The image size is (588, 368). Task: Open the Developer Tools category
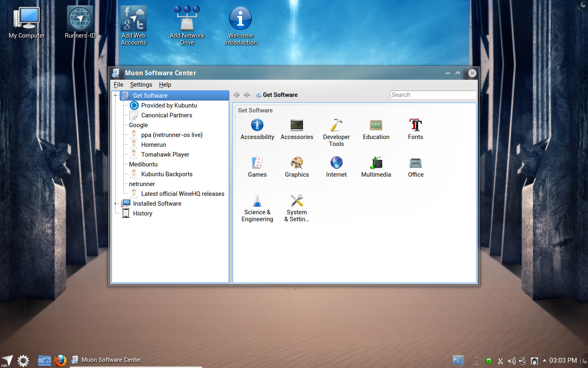pos(336,132)
